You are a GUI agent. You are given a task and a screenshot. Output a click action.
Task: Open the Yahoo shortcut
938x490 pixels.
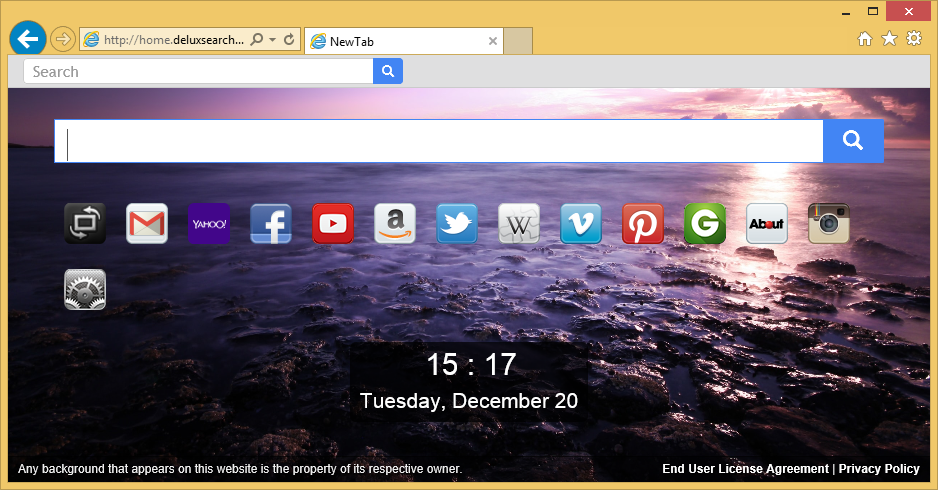(209, 223)
